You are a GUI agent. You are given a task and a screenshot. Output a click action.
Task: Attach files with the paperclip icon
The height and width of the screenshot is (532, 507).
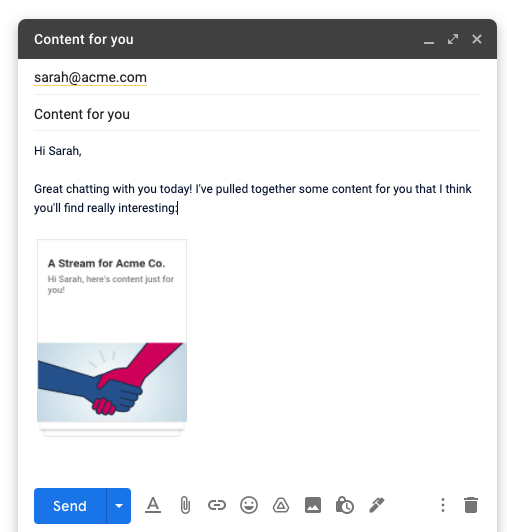click(185, 505)
